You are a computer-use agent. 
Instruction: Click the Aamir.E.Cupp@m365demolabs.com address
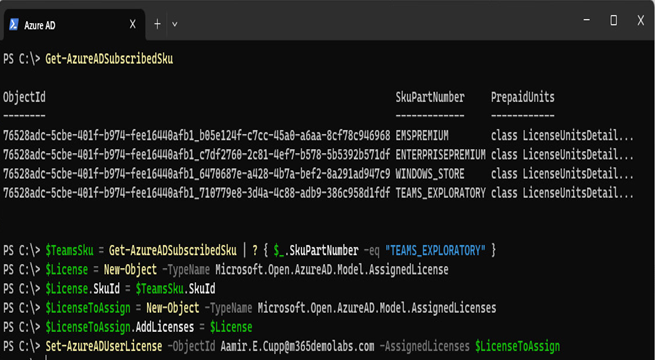click(x=297, y=346)
